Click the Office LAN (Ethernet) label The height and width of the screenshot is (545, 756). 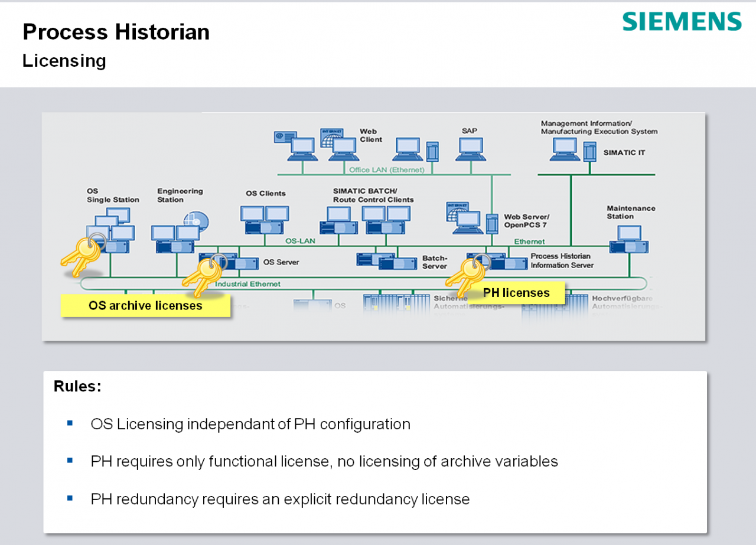[x=386, y=170]
